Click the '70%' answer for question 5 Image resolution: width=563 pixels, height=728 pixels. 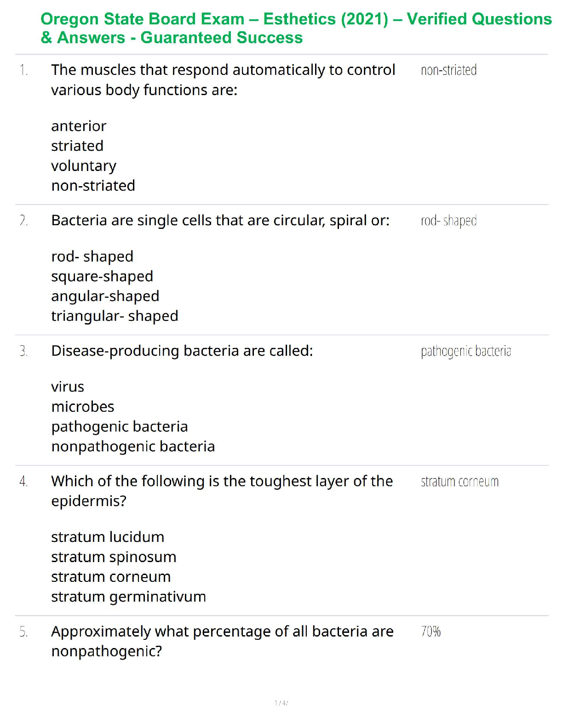(x=431, y=632)
